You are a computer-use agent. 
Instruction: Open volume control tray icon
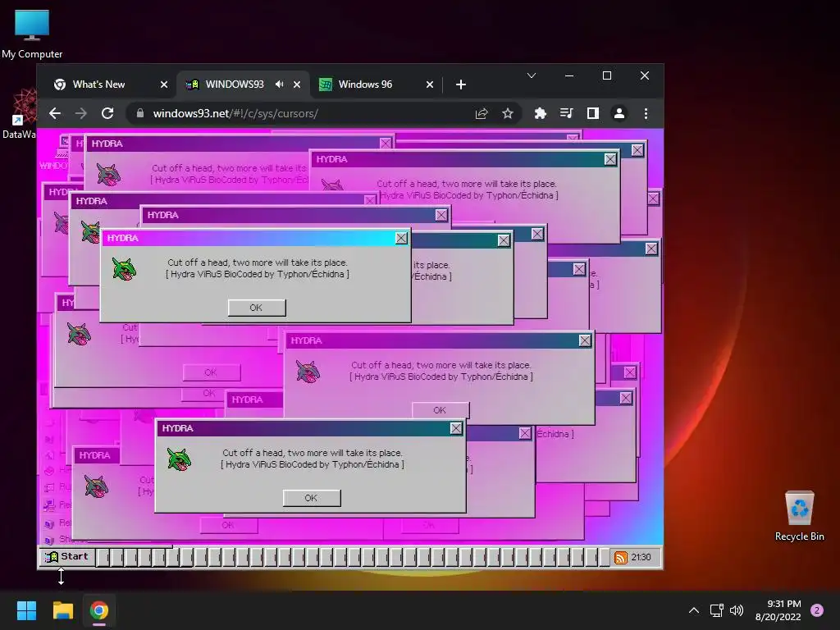pyautogui.click(x=737, y=610)
